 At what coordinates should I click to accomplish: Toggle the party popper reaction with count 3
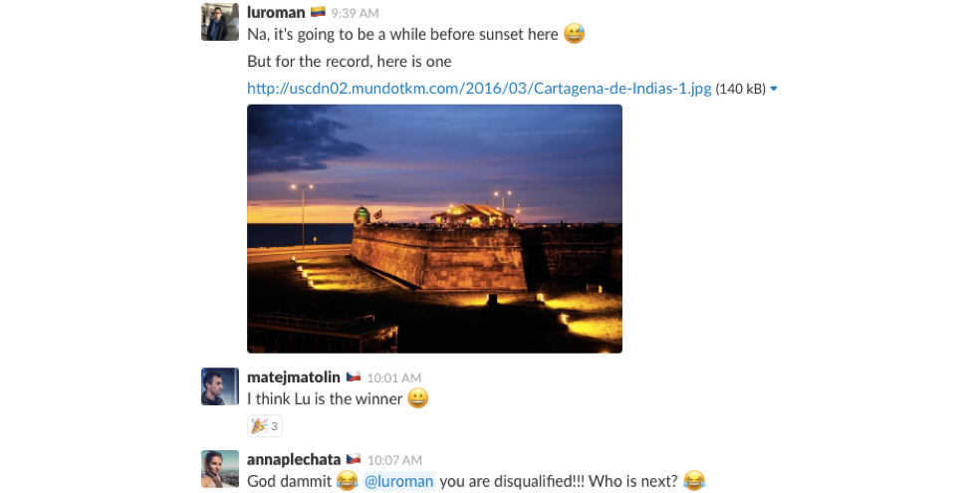(265, 426)
